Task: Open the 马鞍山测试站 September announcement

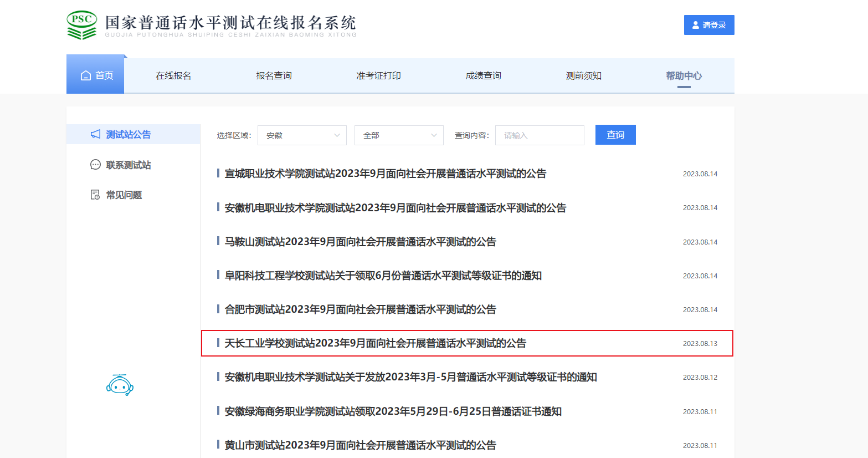Action: [x=360, y=242]
